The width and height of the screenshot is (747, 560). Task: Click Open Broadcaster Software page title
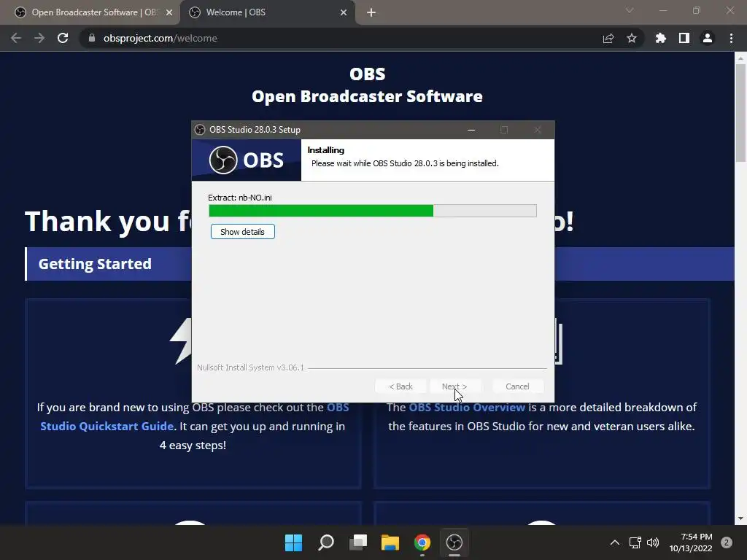pyautogui.click(x=368, y=96)
